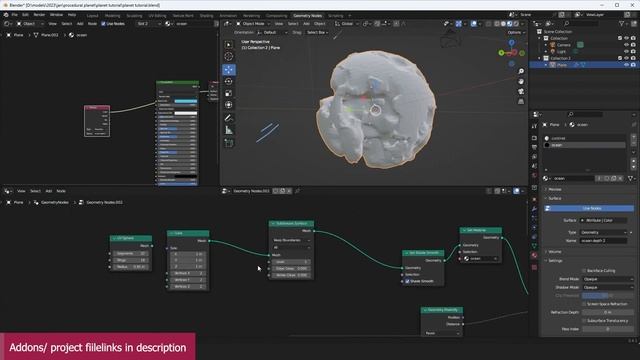
Task: Switch to solid viewport shading icon
Action: [503, 24]
